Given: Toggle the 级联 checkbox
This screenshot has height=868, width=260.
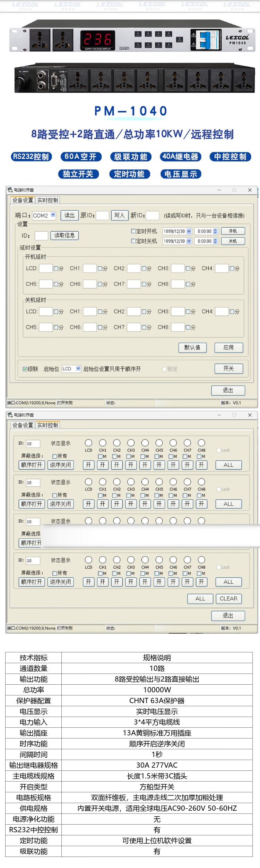Looking at the screenshot, I should click(25, 369).
